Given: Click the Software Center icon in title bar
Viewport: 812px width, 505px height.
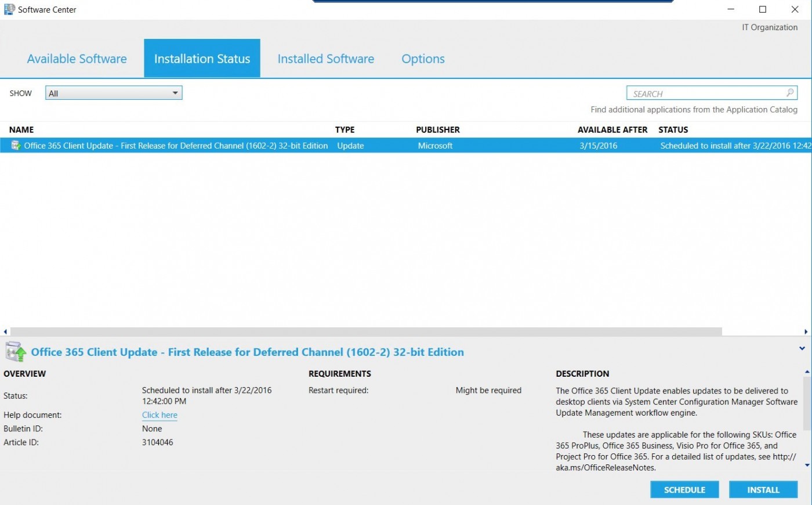Looking at the screenshot, I should 8,9.
